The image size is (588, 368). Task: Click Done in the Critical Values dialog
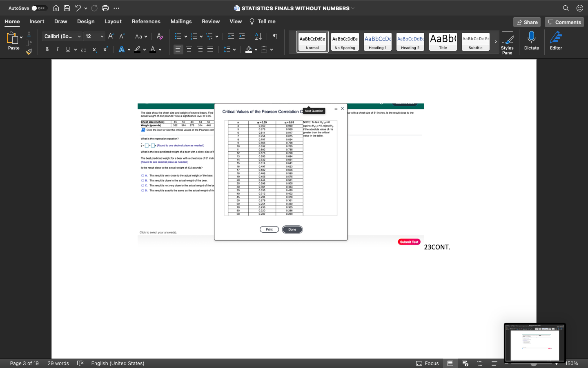pyautogui.click(x=292, y=229)
